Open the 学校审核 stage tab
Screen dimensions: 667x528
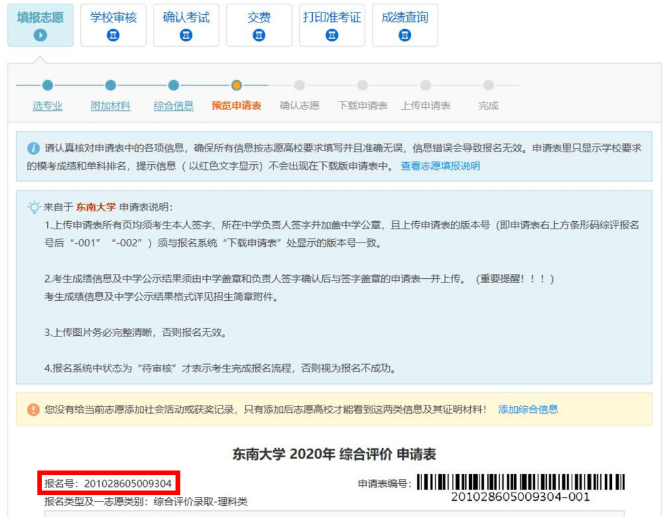pyautogui.click(x=113, y=25)
